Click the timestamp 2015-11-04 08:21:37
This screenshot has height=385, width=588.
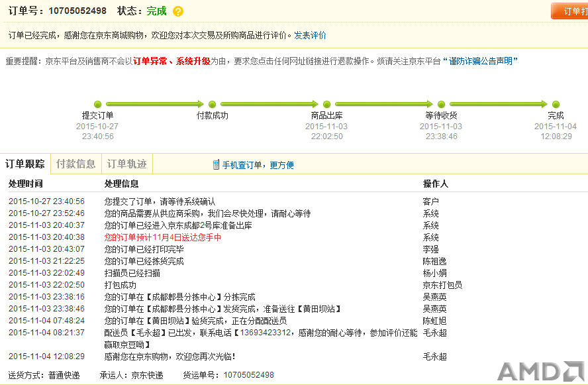tap(46, 333)
